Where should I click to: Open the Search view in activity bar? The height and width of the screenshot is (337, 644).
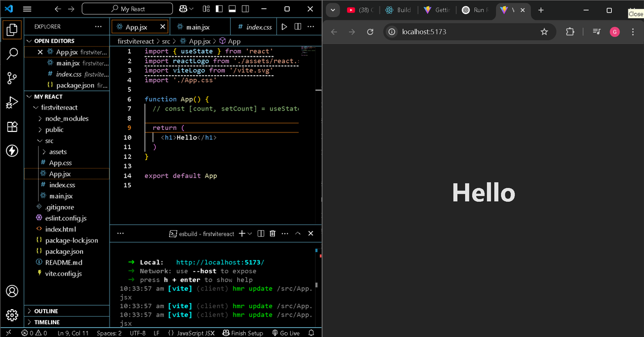point(12,53)
